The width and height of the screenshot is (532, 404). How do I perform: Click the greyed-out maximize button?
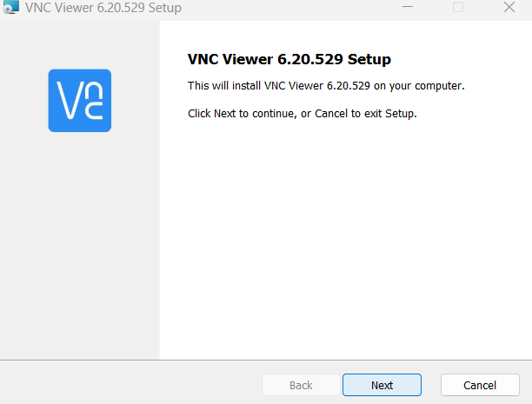(458, 8)
